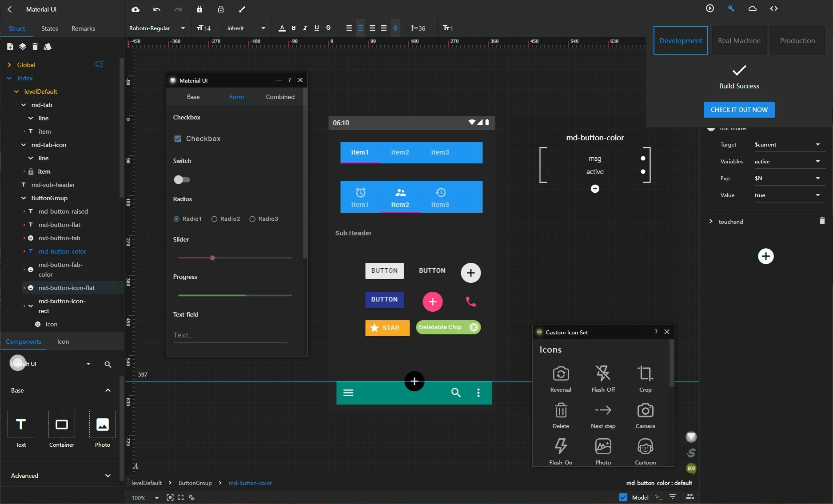Toggle the msg variable dot
This screenshot has width=833, height=504.
643,159
